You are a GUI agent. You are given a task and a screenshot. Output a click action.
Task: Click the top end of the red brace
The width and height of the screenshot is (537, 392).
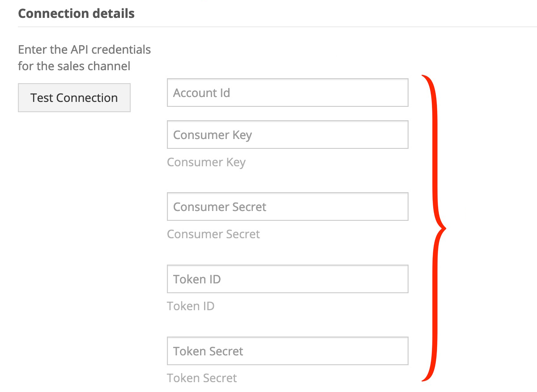pos(423,77)
